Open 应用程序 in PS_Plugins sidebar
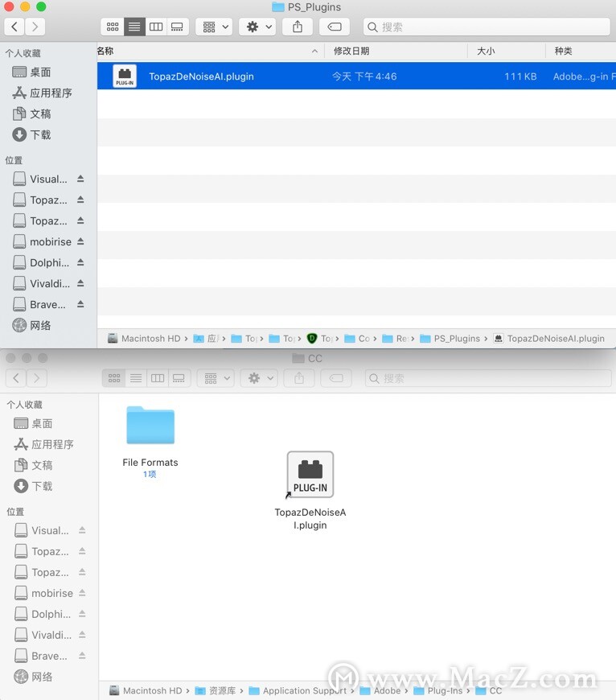The width and height of the screenshot is (616, 700). tap(42, 93)
